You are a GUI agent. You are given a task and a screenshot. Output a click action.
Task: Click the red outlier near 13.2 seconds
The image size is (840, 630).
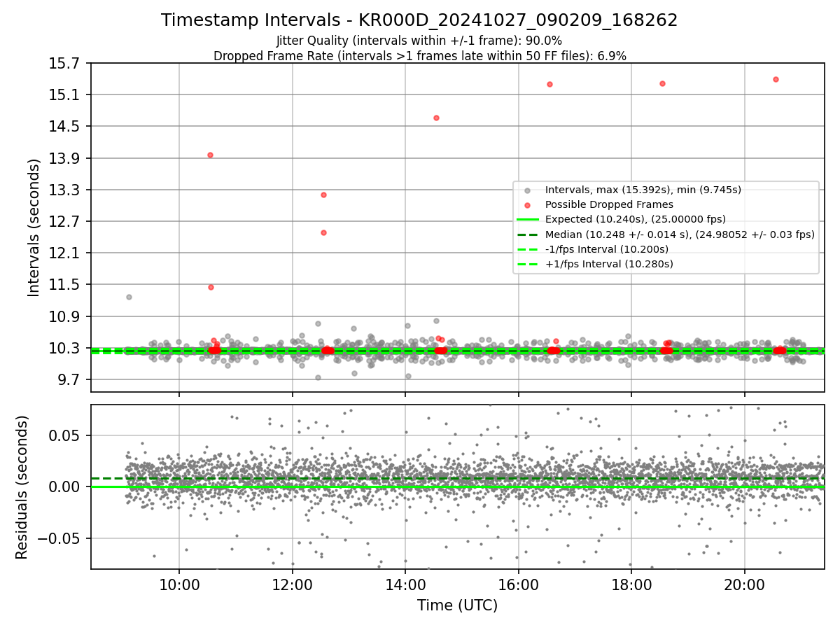coord(323,195)
